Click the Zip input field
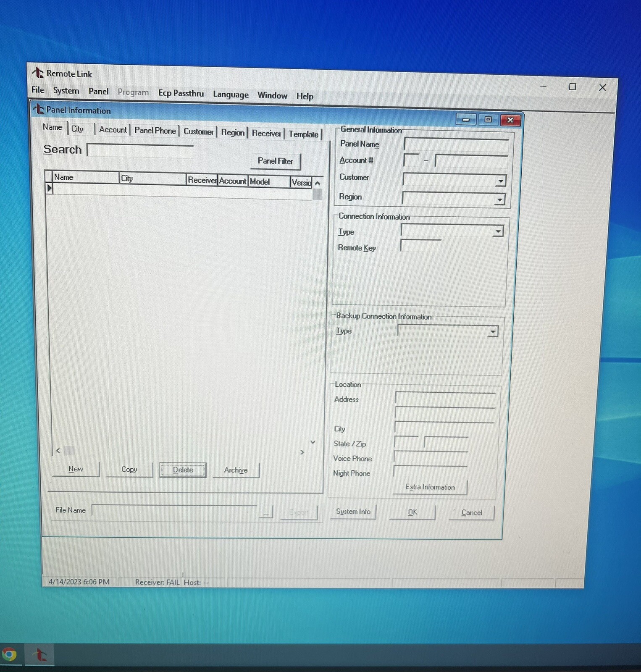The width and height of the screenshot is (641, 672). tap(446, 443)
